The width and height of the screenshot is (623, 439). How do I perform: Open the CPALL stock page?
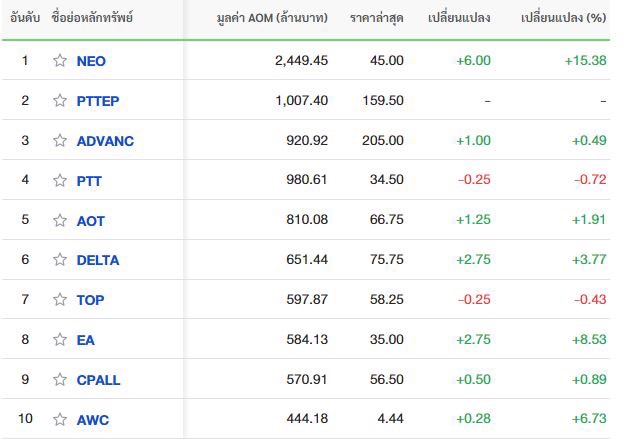tap(98, 380)
